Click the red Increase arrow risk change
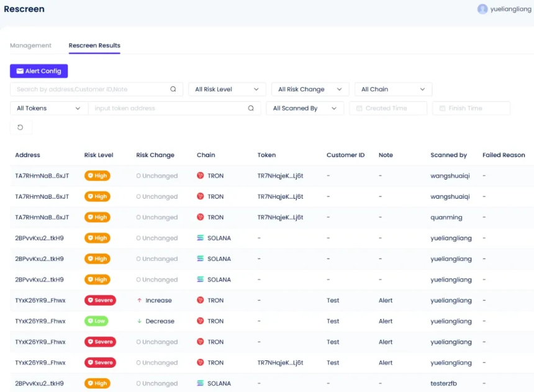Screen dimensions: 534x392 coord(140,301)
